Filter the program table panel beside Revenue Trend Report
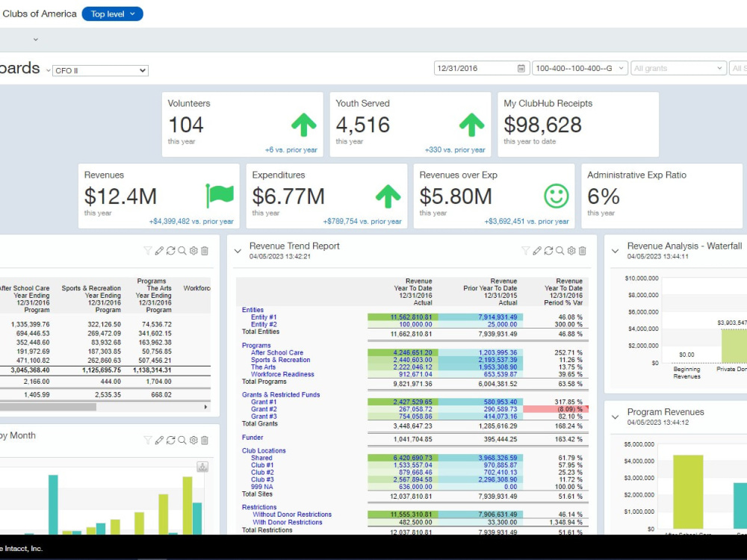 (x=148, y=250)
